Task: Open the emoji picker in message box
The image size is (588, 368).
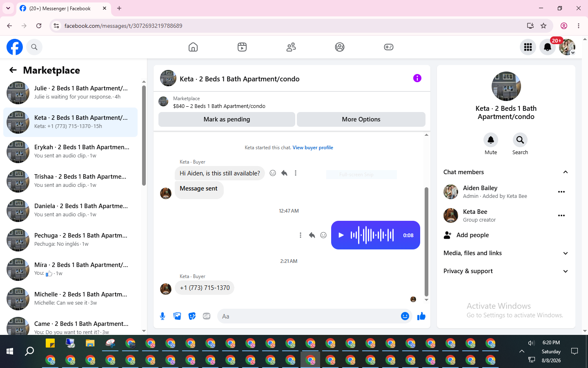Action: (405, 316)
